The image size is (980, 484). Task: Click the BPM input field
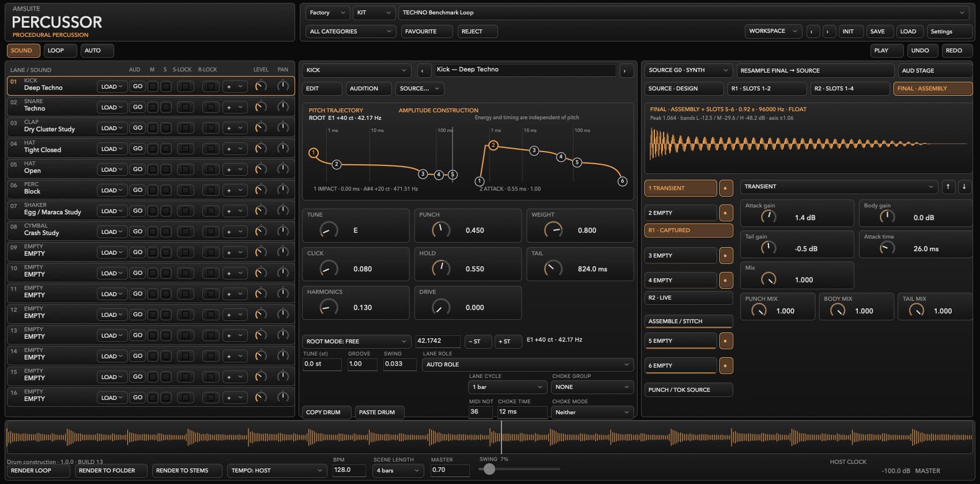pyautogui.click(x=349, y=470)
